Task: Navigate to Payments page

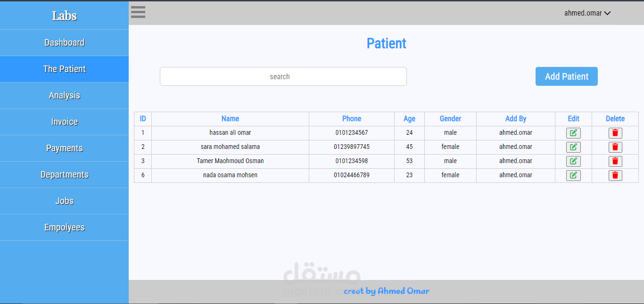Action: tap(65, 148)
